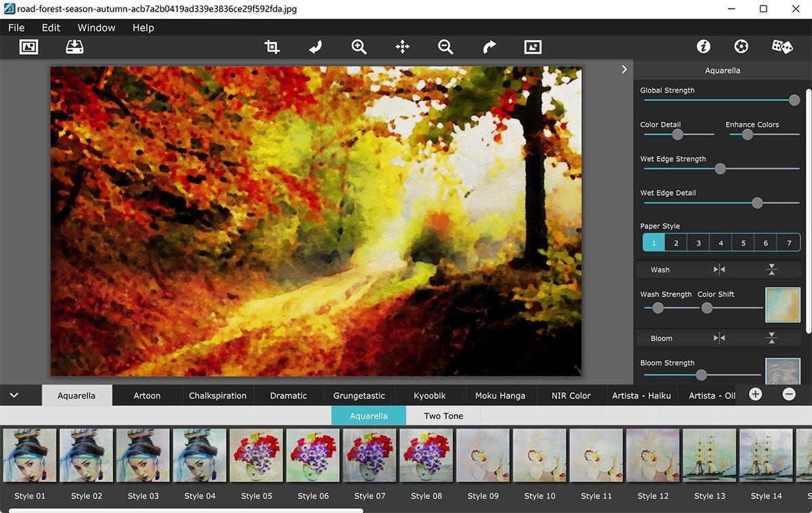Select the Crop tool
The image size is (812, 513).
271,47
